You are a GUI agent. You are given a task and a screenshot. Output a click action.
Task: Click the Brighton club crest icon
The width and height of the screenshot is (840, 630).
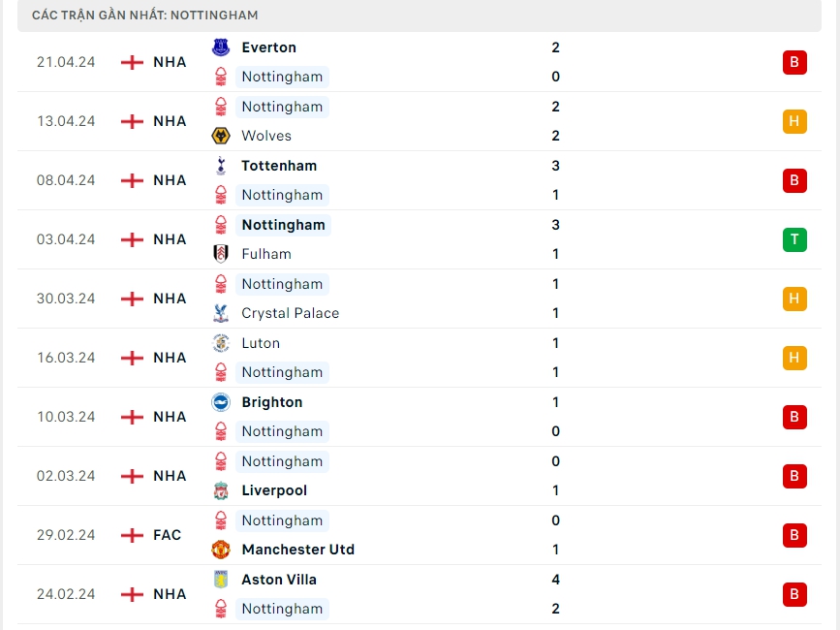point(222,402)
